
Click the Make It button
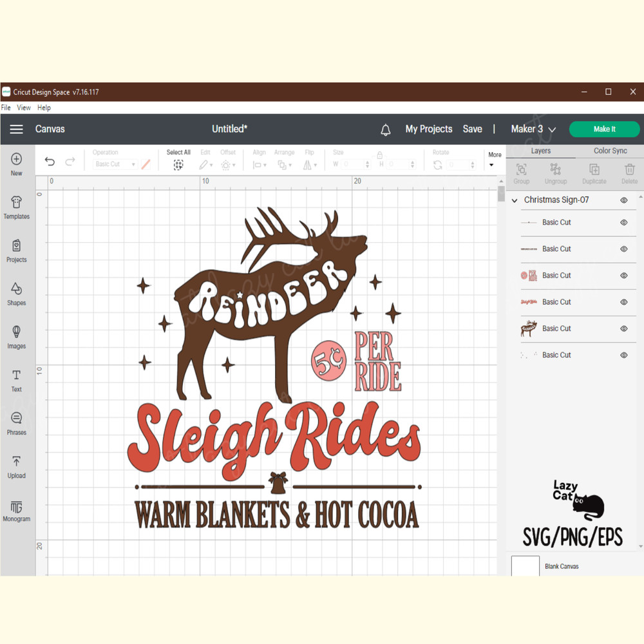(604, 129)
